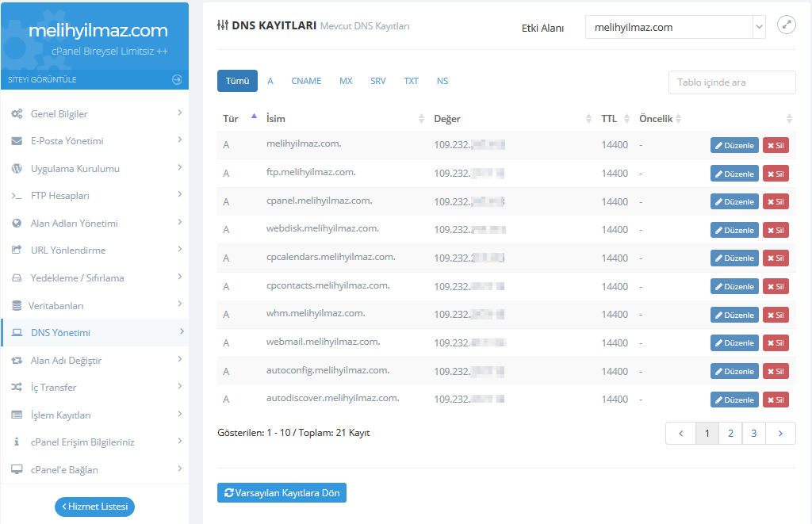
Task: Click the envelope icon for E-Posta Yönetimi
Action: pos(17,141)
